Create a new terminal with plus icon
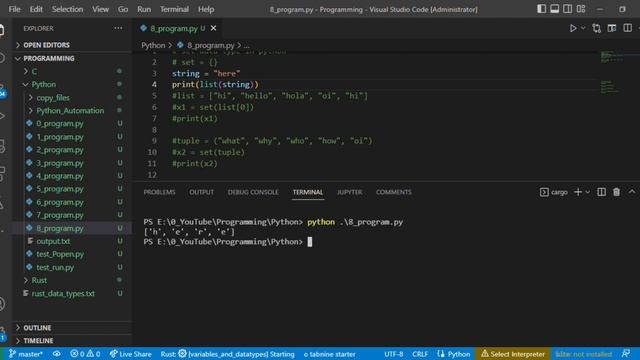 [578, 192]
